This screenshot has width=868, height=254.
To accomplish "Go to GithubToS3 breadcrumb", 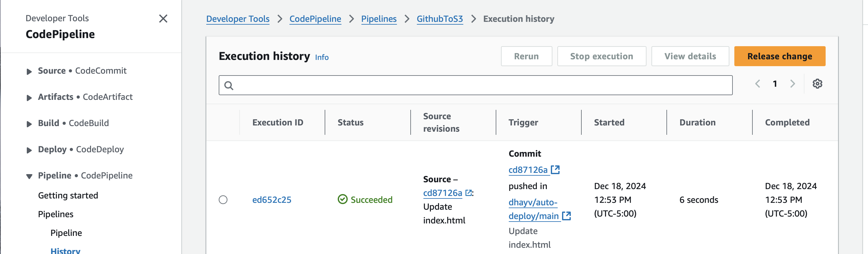I will (x=440, y=19).
